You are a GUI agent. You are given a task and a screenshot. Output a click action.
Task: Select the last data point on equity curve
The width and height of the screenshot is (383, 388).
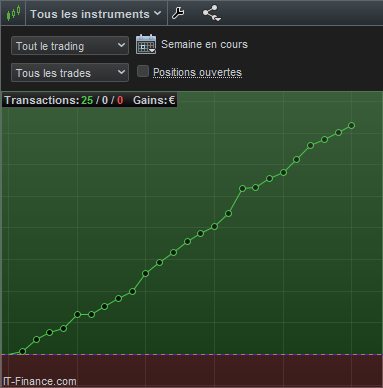coord(351,126)
